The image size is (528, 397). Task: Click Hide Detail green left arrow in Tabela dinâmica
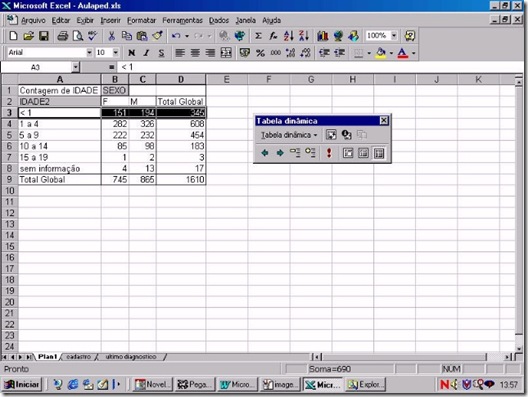[x=265, y=153]
